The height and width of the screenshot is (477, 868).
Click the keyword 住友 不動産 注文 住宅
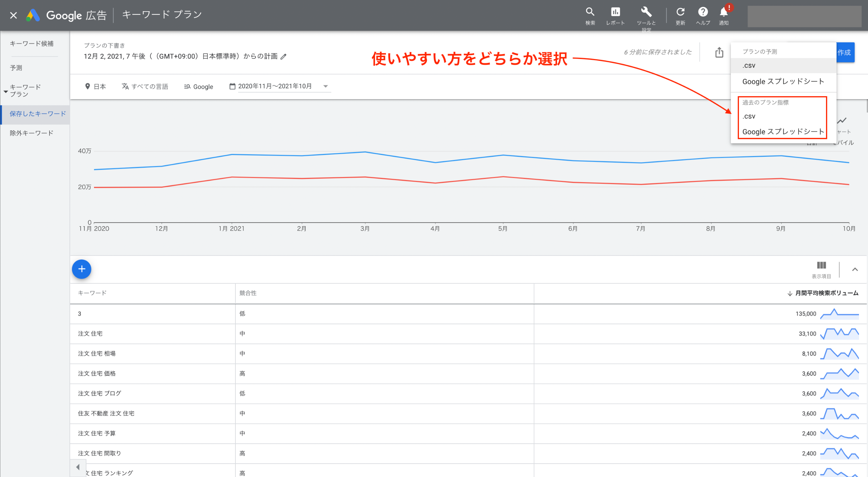(106, 413)
